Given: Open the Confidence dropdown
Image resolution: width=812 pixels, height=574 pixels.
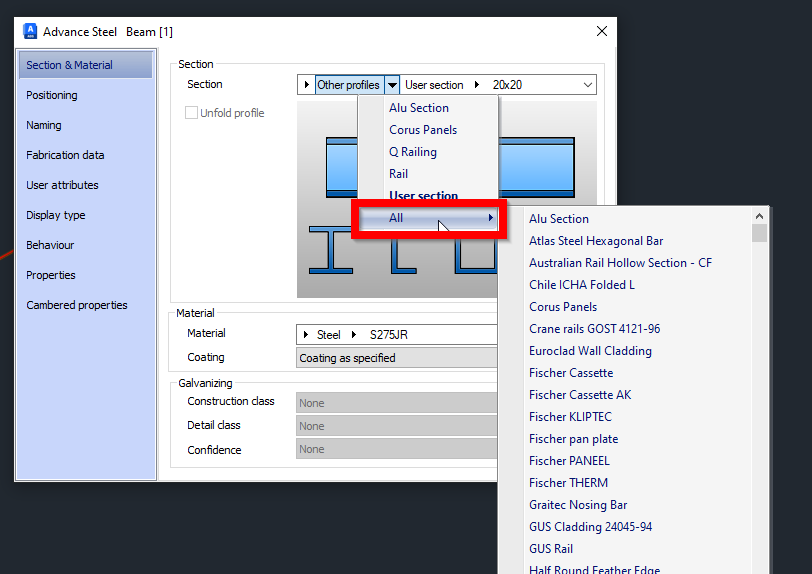Looking at the screenshot, I should 397,449.
